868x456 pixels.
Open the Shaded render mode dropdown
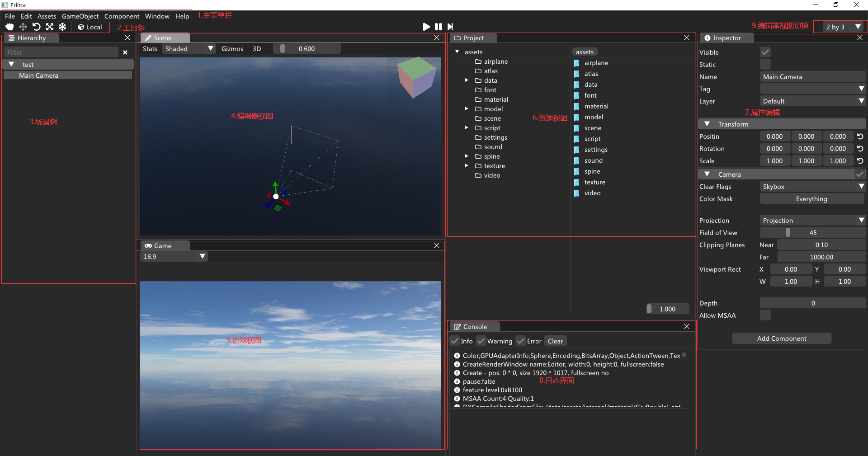[189, 49]
